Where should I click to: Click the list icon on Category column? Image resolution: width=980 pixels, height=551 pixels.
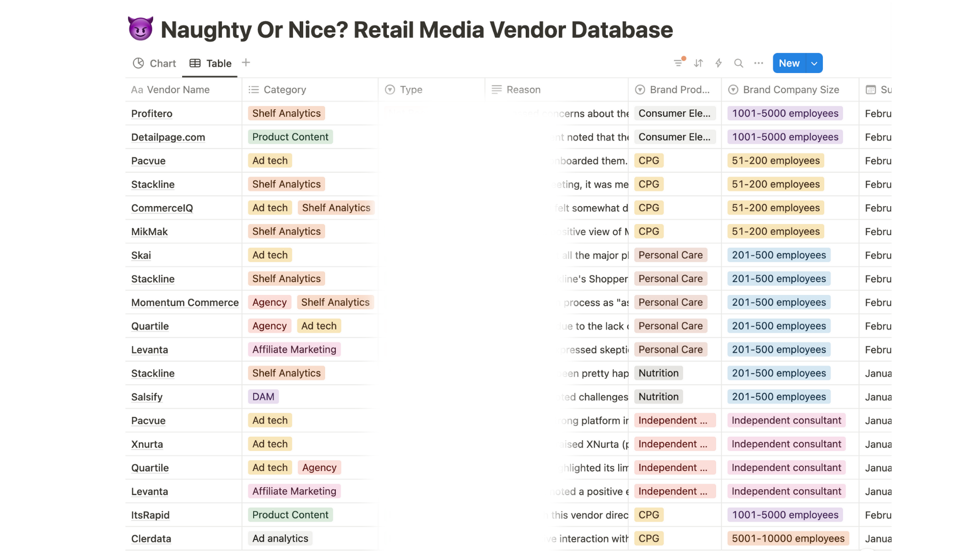point(254,89)
